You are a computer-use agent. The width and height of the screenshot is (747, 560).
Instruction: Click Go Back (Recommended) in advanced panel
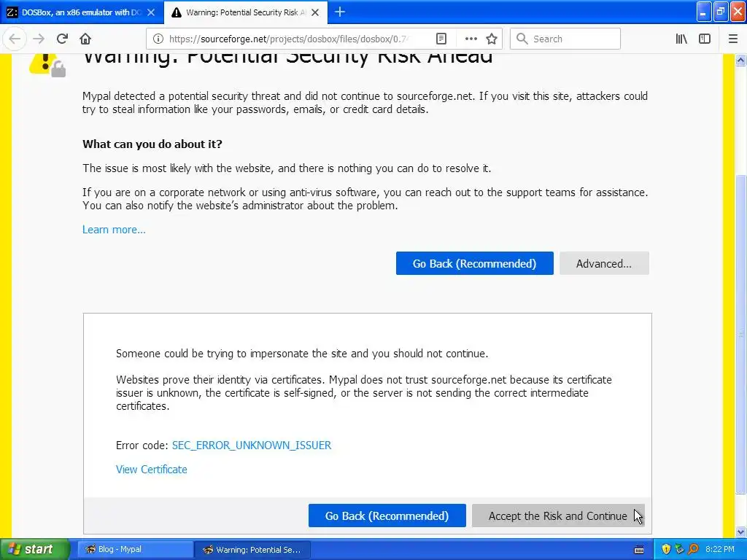tap(387, 516)
